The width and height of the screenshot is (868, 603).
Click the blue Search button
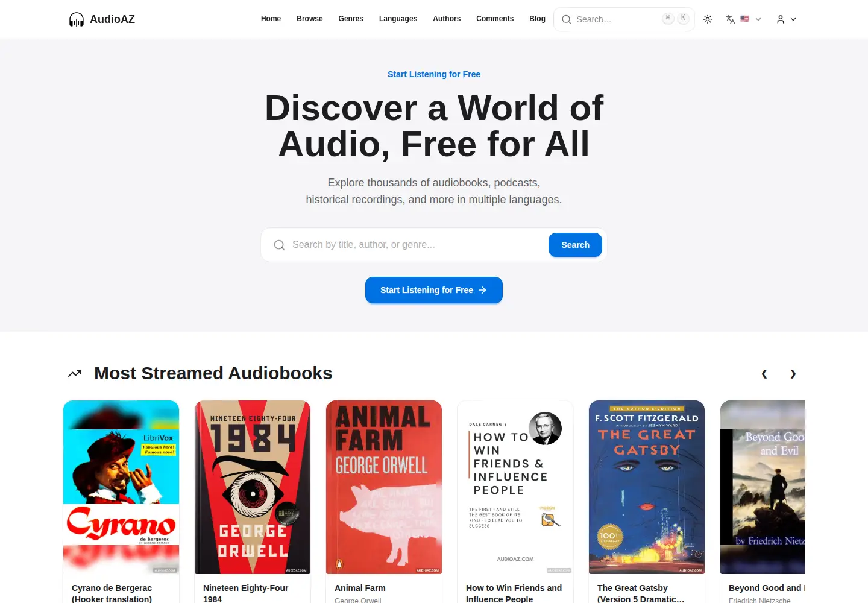(575, 245)
